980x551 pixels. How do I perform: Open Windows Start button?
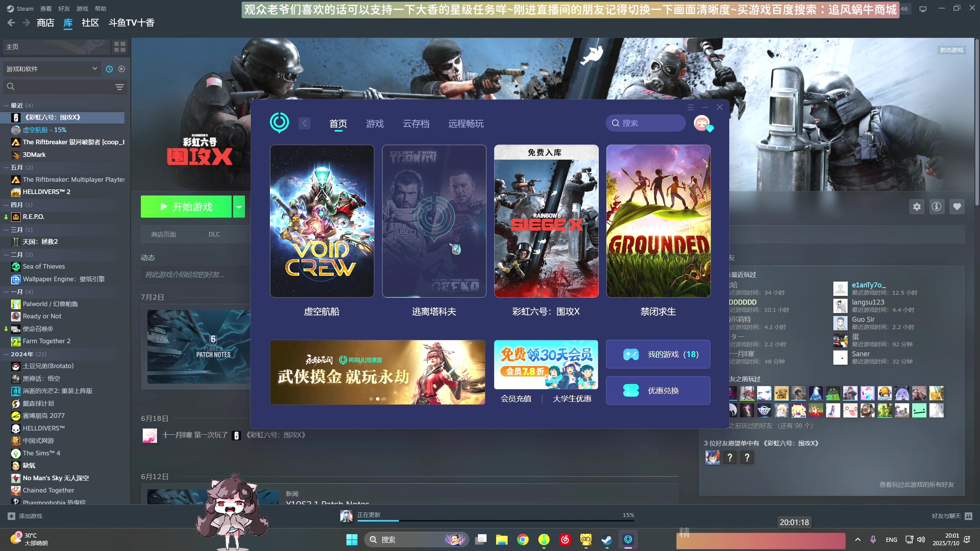(352, 540)
